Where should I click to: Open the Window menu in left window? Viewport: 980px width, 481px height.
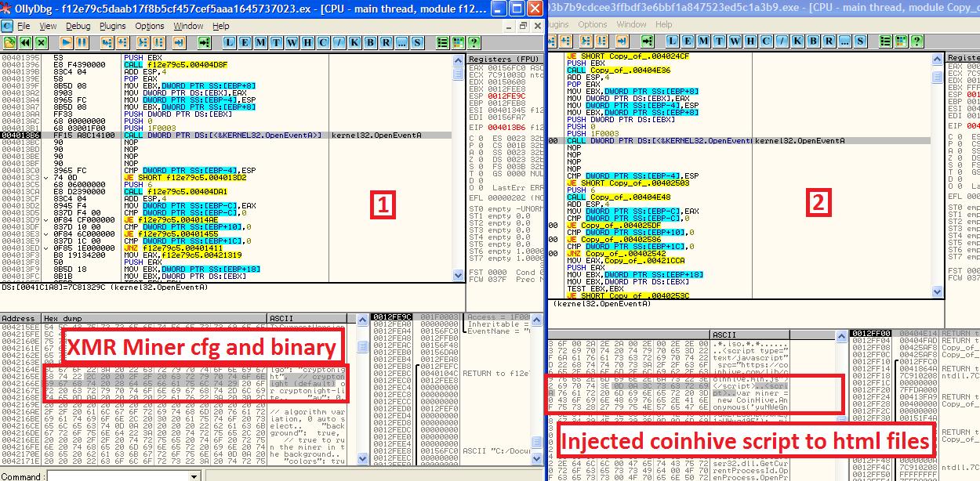(188, 26)
